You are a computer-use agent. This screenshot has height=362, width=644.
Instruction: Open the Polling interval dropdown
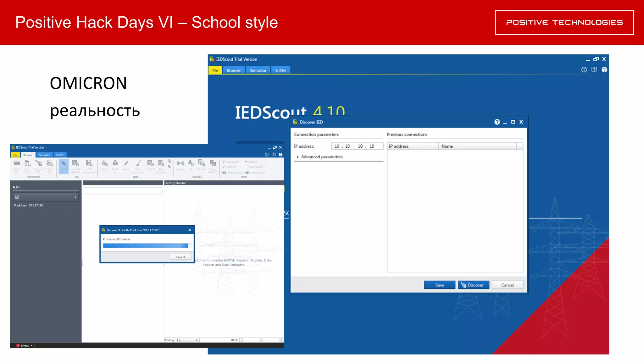pyautogui.click(x=187, y=340)
